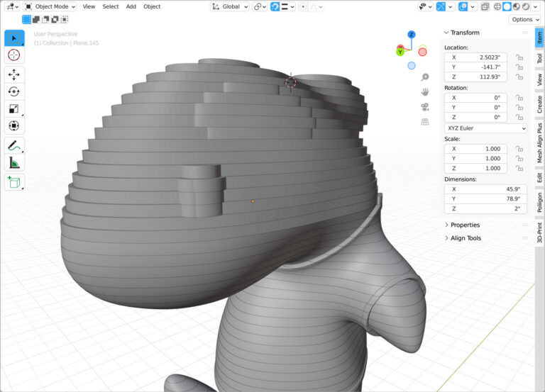Expand the Properties panel section
Viewport: 545px width, 392px height.
coord(465,225)
